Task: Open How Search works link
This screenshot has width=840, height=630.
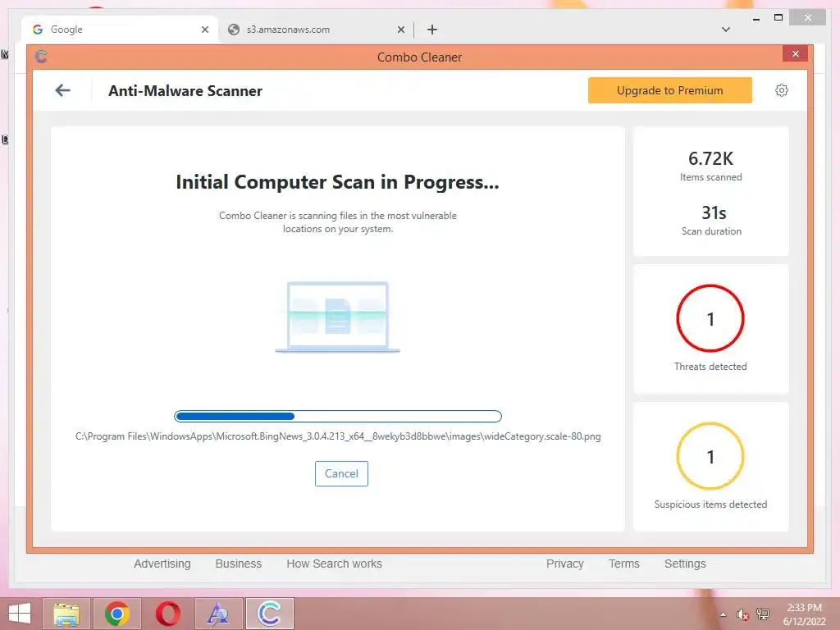Action: (335, 564)
